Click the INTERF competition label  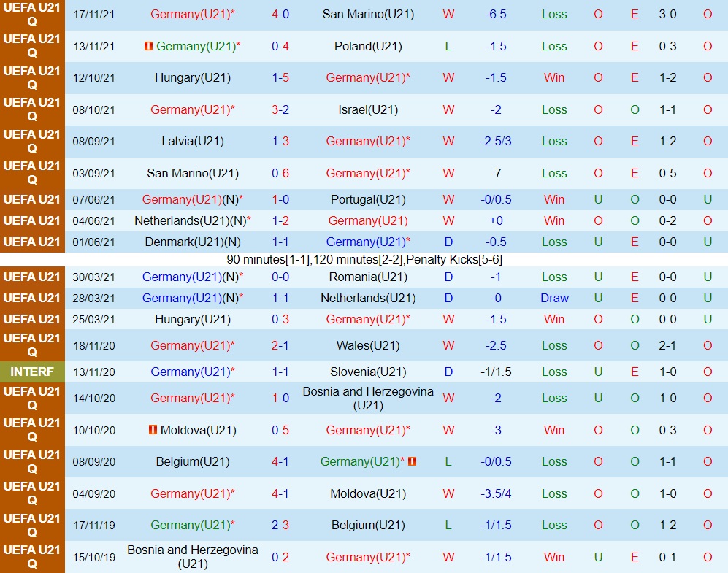32,372
